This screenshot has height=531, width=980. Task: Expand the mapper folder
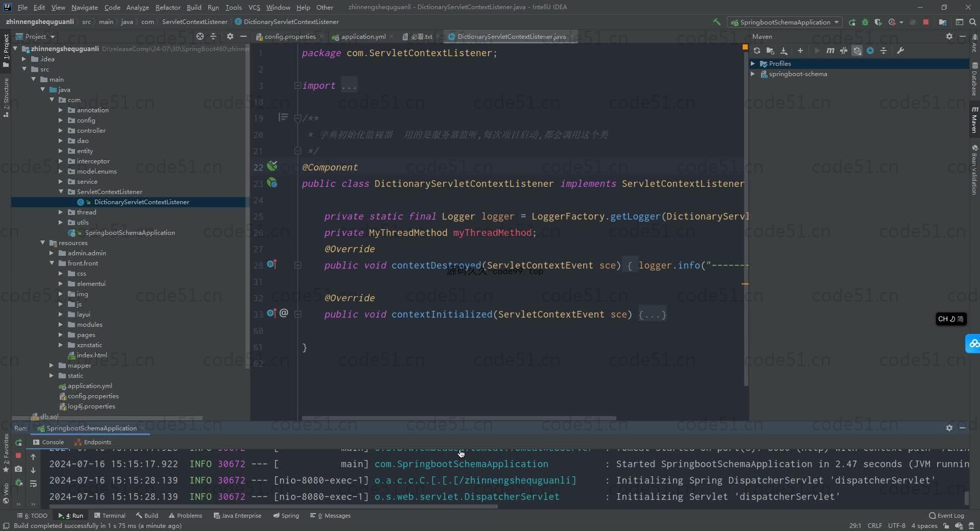click(x=52, y=365)
